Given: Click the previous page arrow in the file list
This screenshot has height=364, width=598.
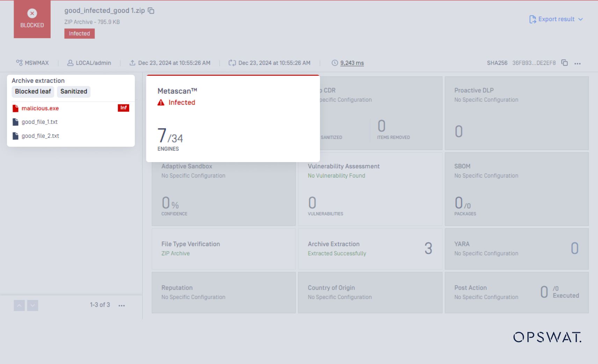Looking at the screenshot, I should [19, 305].
